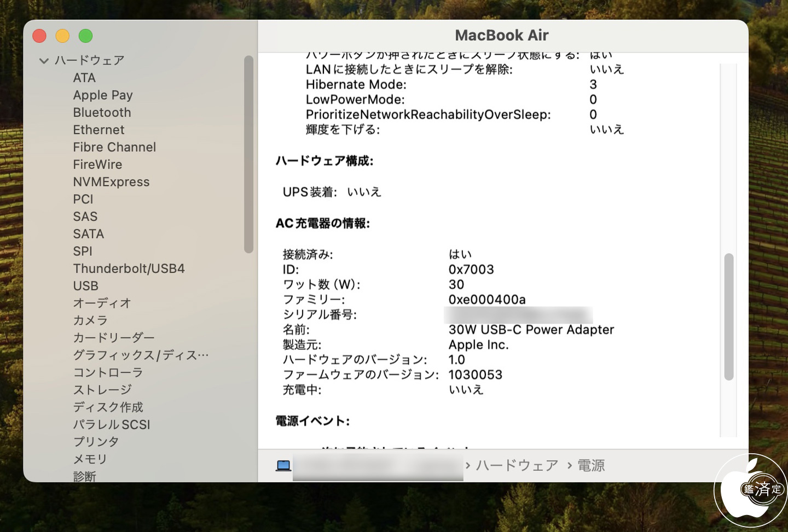Click the 充電中: label

click(x=302, y=390)
